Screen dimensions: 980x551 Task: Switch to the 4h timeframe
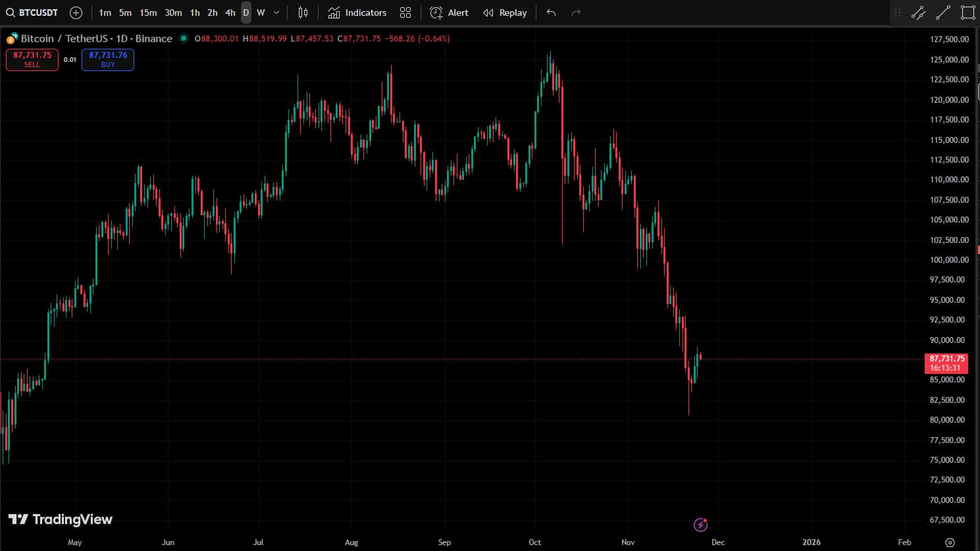coord(230,13)
